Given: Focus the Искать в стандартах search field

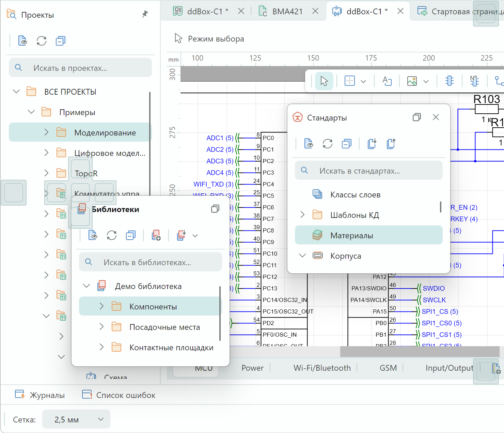Looking at the screenshot, I should click(x=369, y=170).
